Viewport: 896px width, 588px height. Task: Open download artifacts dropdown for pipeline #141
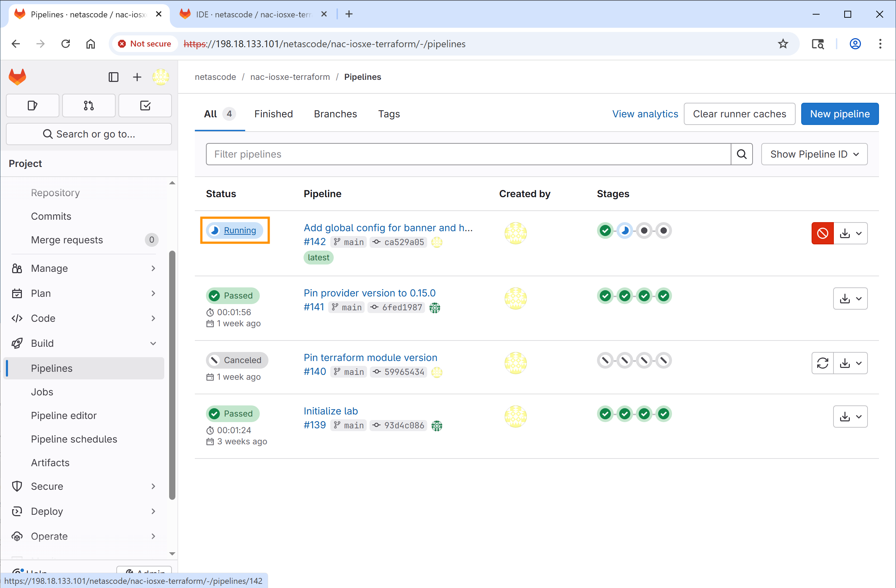pos(850,299)
